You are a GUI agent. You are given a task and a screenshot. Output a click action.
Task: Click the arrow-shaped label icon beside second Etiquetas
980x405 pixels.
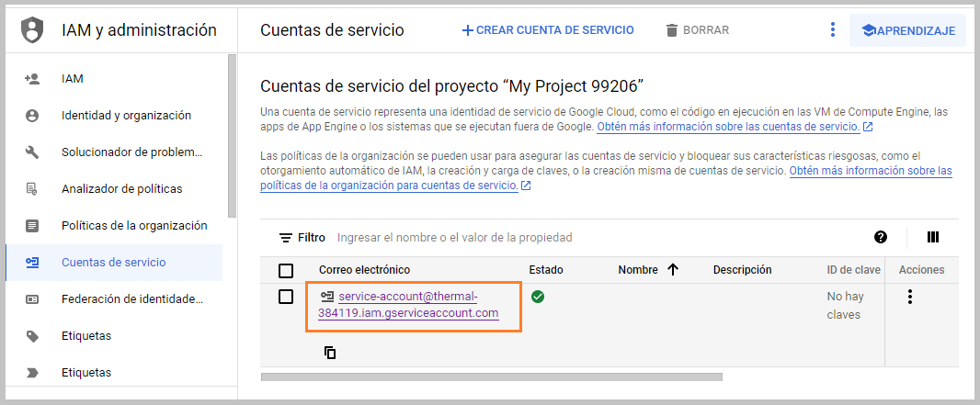tap(32, 373)
